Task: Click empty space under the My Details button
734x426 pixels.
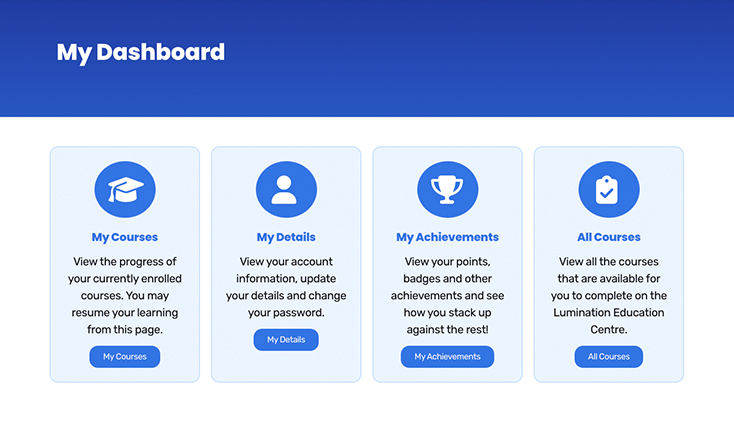Action: [x=286, y=367]
